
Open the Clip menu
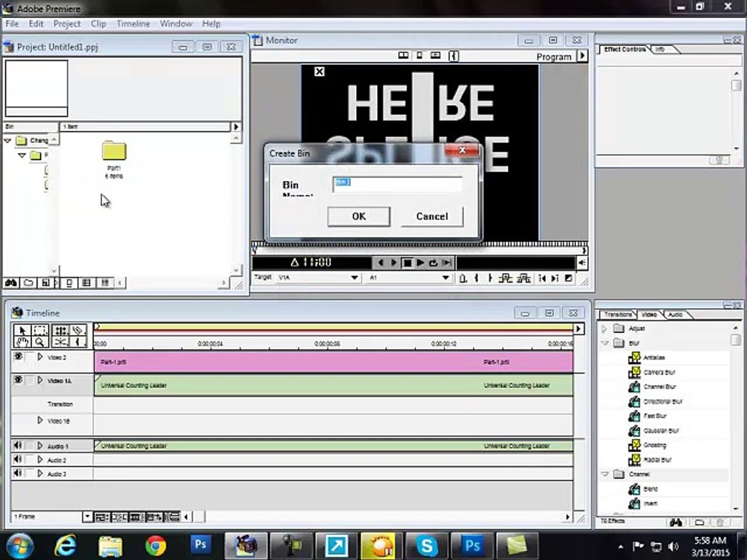[99, 23]
